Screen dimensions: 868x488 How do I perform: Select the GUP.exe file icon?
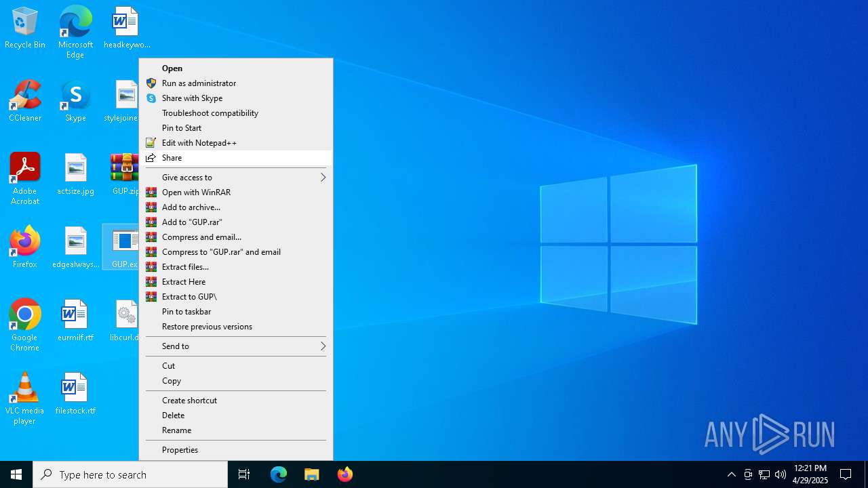(x=122, y=247)
